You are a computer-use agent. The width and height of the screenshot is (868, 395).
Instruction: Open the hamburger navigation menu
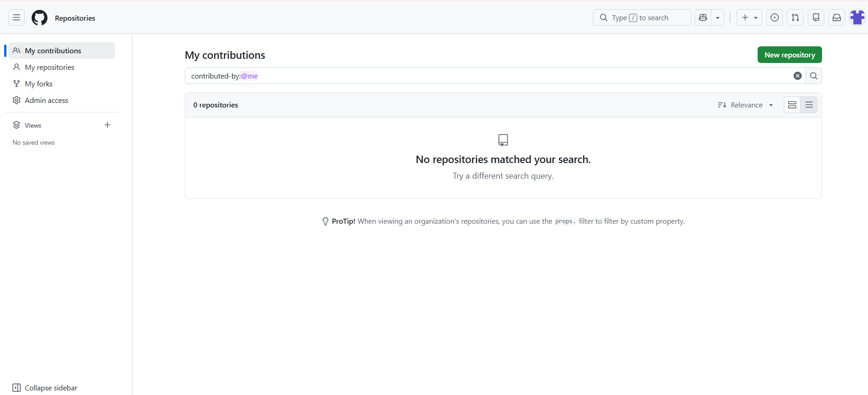click(x=17, y=17)
